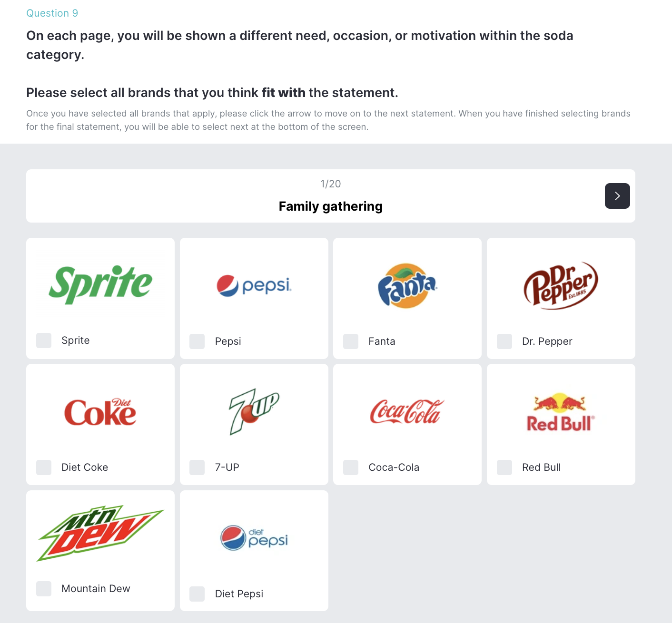
Task: Click the Pepsi logo image
Action: point(254,285)
